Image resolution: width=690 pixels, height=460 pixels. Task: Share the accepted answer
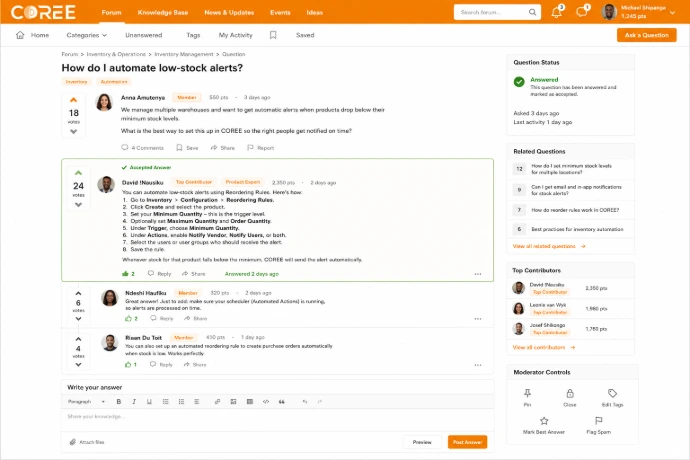pos(194,274)
